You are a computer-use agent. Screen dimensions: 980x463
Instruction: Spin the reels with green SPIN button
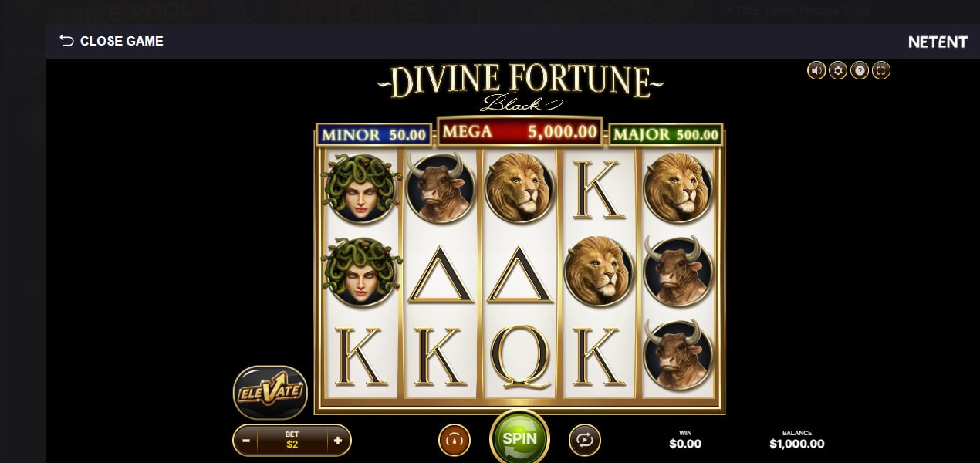click(520, 438)
